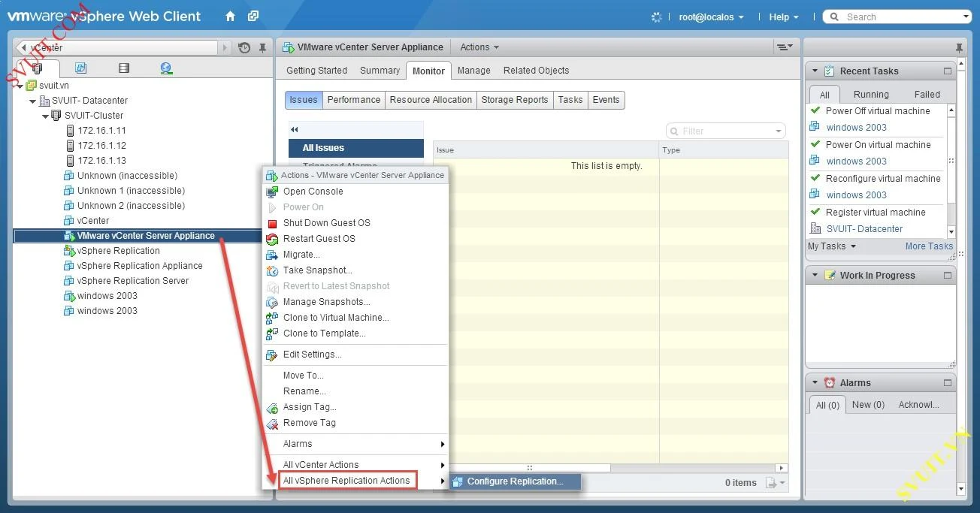Go to the Getting Started tab
The height and width of the screenshot is (513, 980).
pos(316,71)
